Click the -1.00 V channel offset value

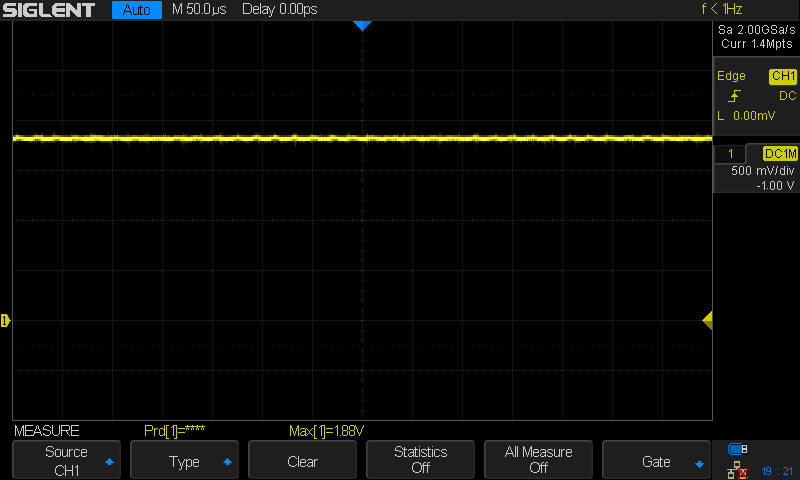pos(775,186)
